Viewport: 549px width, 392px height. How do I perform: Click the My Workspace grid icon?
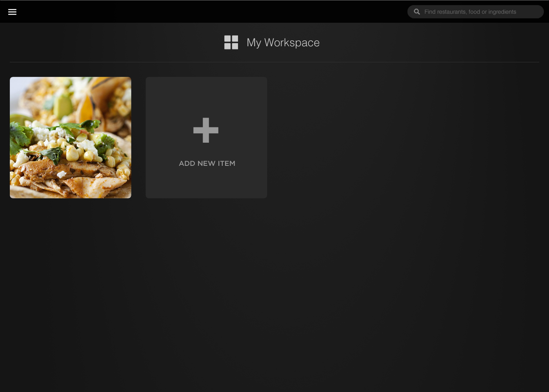point(231,42)
